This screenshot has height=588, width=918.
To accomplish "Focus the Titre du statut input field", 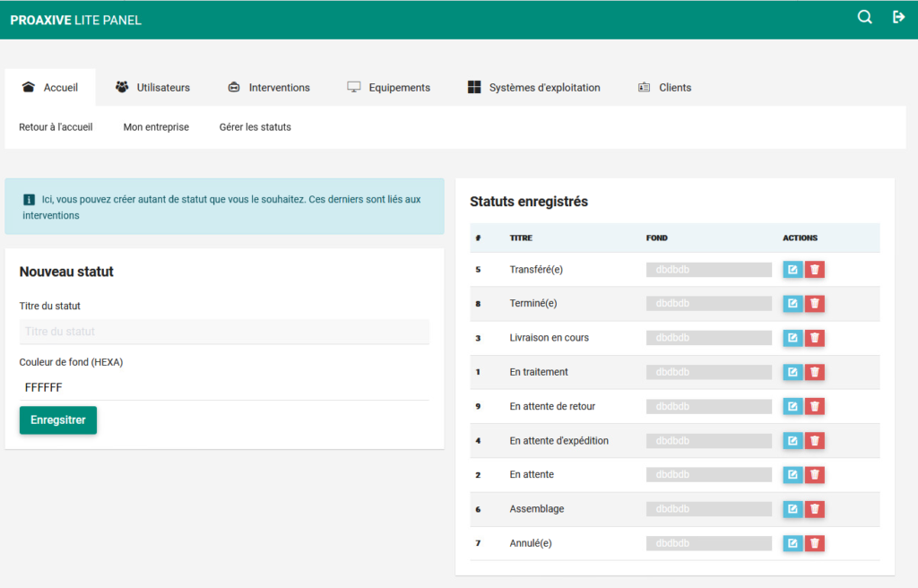I will pos(224,332).
